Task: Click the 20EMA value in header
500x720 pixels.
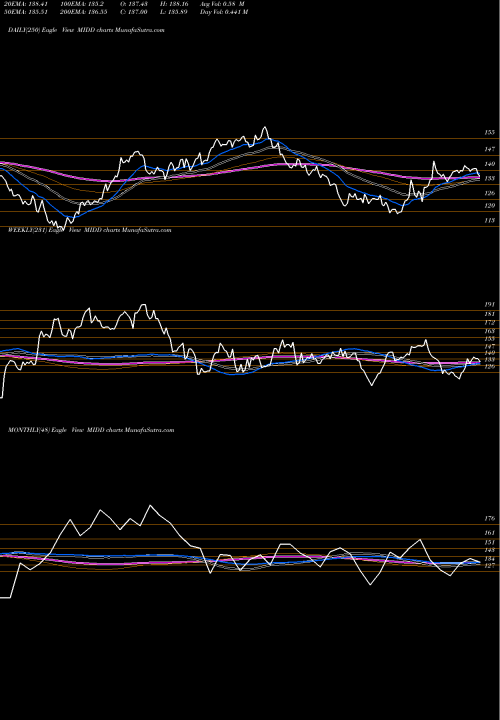Action: pos(25,4)
